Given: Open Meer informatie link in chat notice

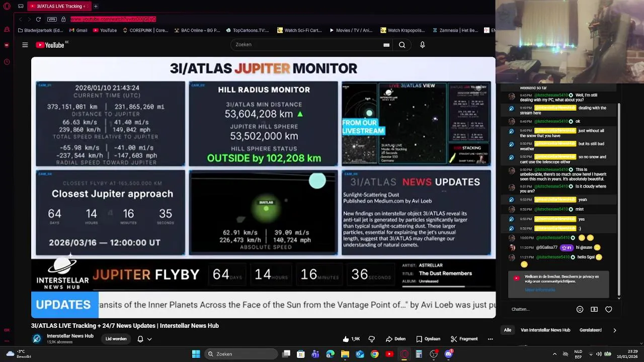Looking at the screenshot, I should click(540, 290).
